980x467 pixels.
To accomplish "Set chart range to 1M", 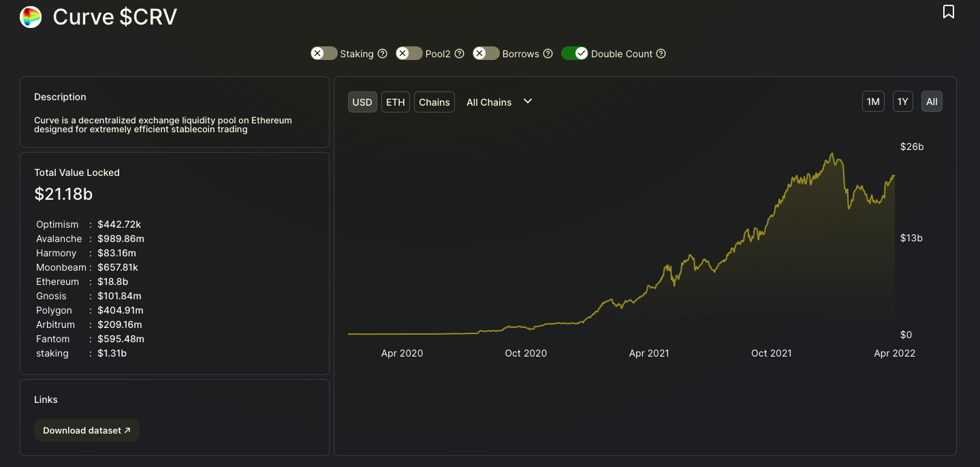I will click(873, 102).
